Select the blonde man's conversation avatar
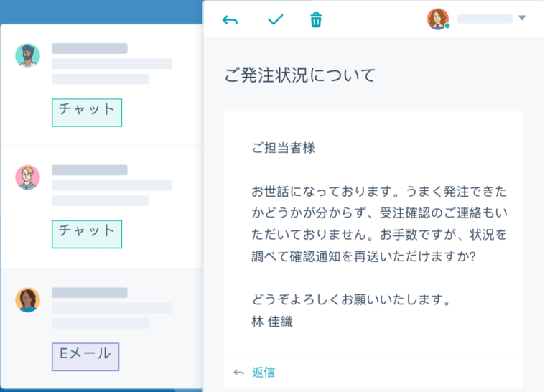The width and height of the screenshot is (545, 392). (28, 177)
